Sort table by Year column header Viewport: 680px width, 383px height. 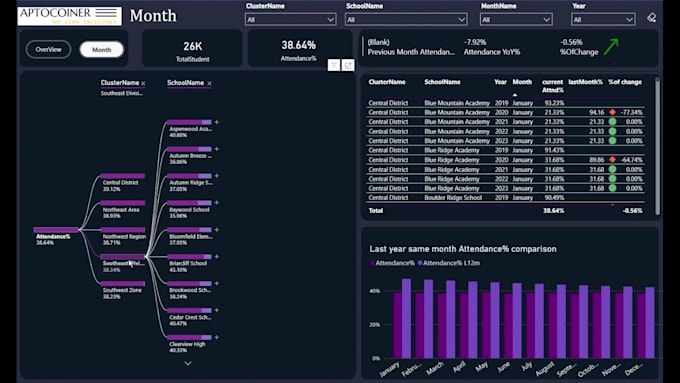[500, 82]
